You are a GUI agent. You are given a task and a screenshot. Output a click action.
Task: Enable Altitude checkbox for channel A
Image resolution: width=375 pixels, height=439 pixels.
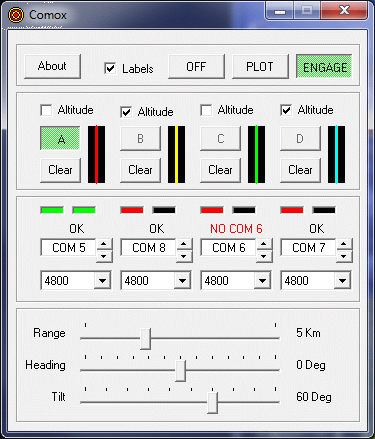pyautogui.click(x=46, y=110)
